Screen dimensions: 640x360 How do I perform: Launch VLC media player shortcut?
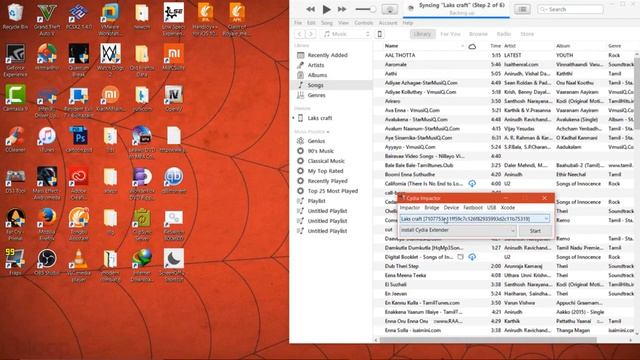79,264
